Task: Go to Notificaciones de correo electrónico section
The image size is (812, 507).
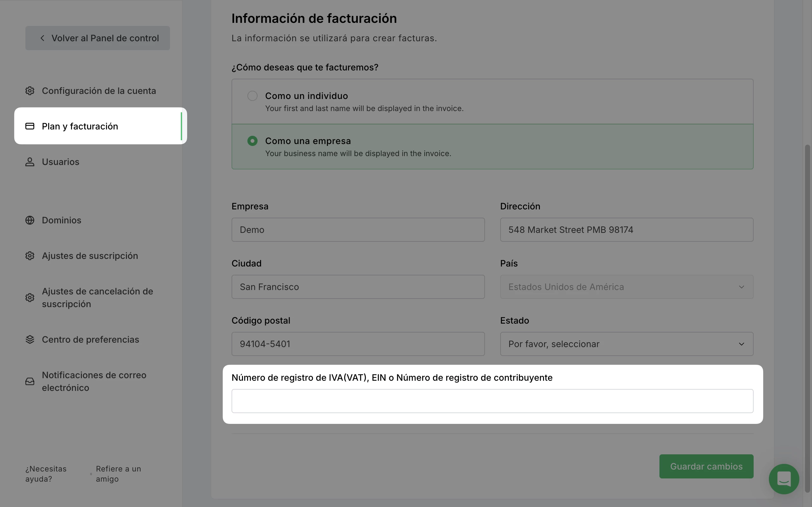Action: click(94, 381)
